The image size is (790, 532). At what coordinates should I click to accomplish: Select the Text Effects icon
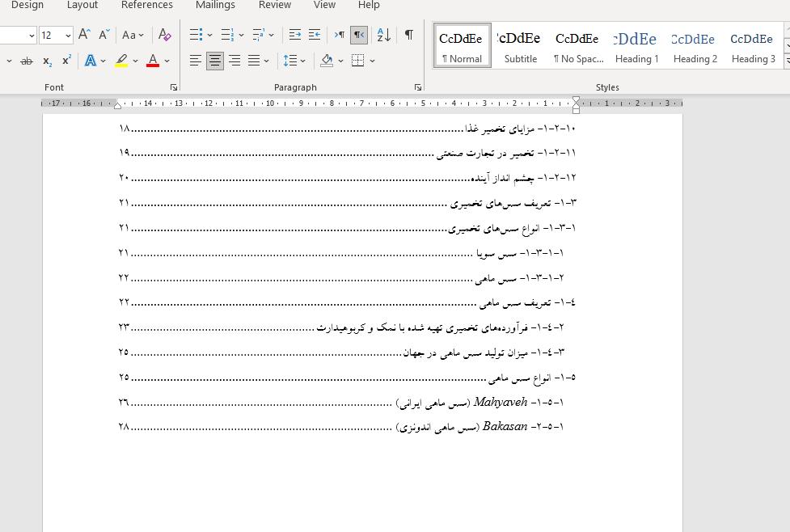tap(91, 61)
